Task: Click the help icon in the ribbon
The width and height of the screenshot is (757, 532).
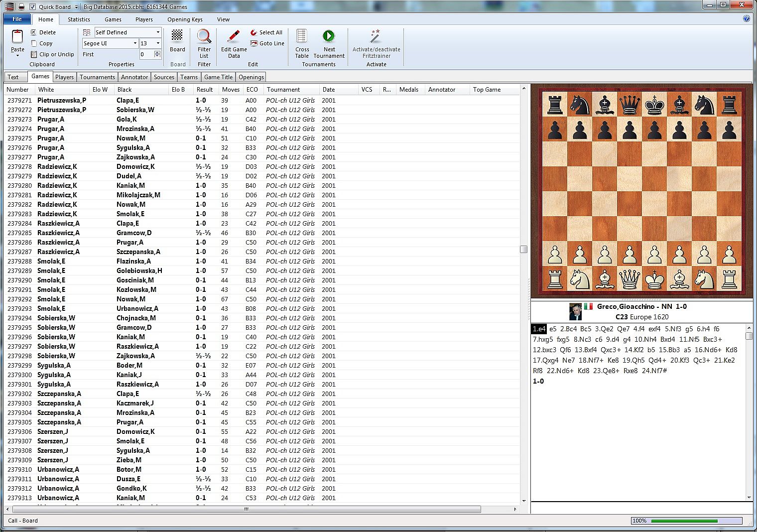Action: [746, 19]
